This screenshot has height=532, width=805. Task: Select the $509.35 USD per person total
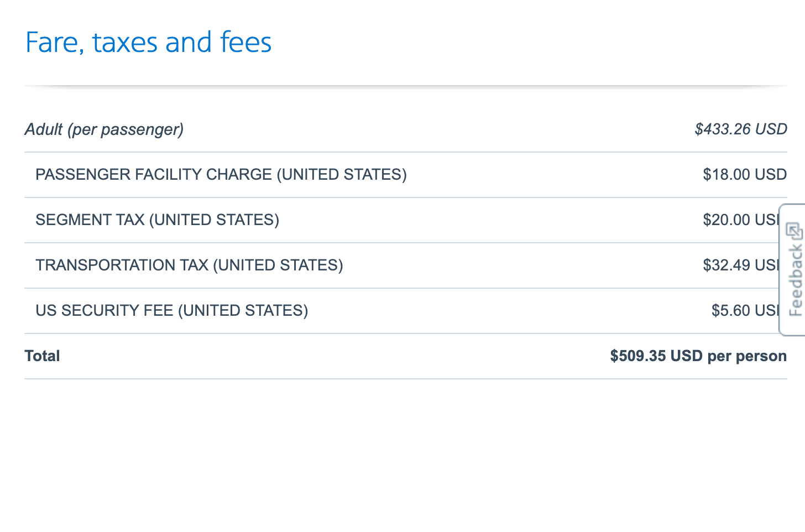698,356
